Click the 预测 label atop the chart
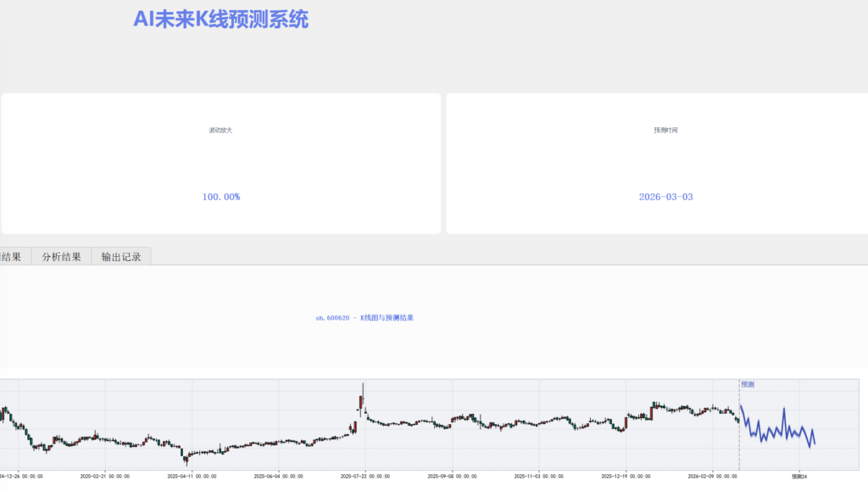Image resolution: width=868 pixels, height=491 pixels. pyautogui.click(x=748, y=384)
